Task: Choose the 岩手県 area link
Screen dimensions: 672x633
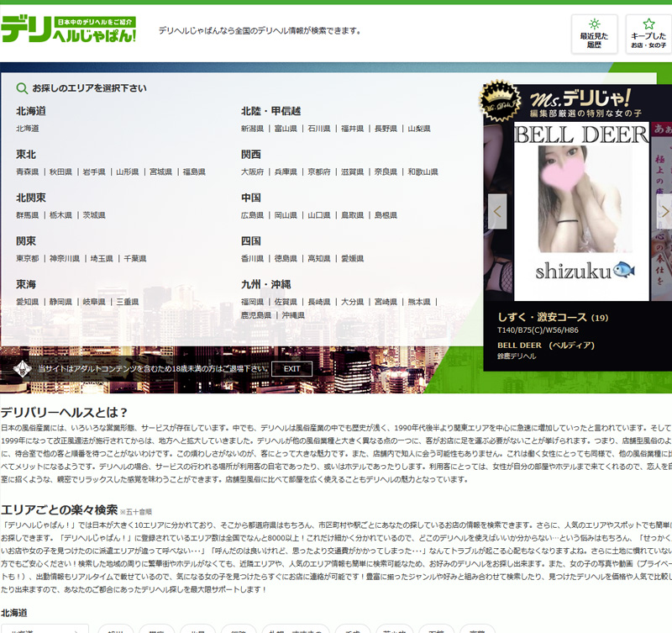Action: 94,172
